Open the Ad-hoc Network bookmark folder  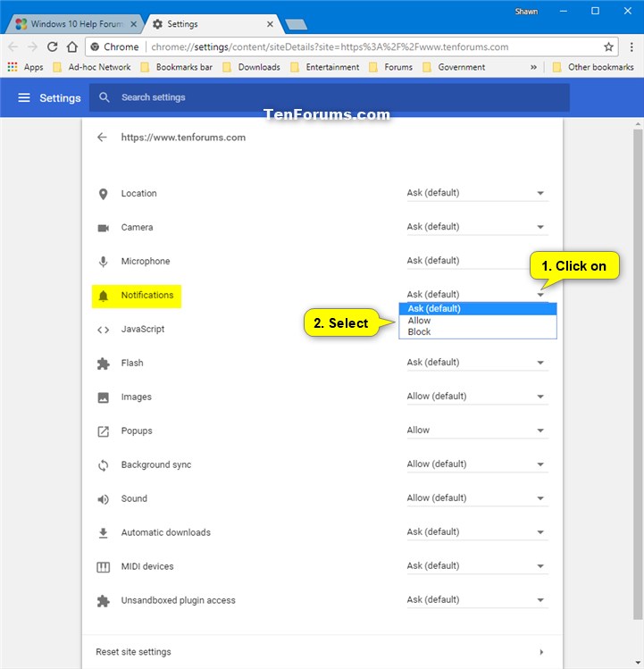point(92,67)
